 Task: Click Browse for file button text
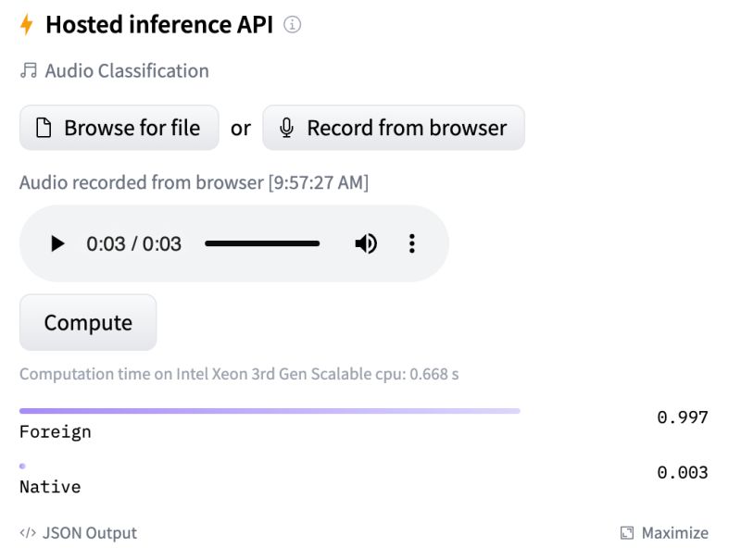click(132, 128)
